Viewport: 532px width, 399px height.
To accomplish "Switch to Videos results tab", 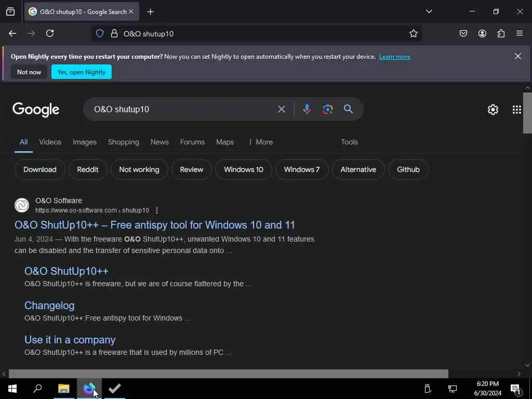I will point(50,142).
